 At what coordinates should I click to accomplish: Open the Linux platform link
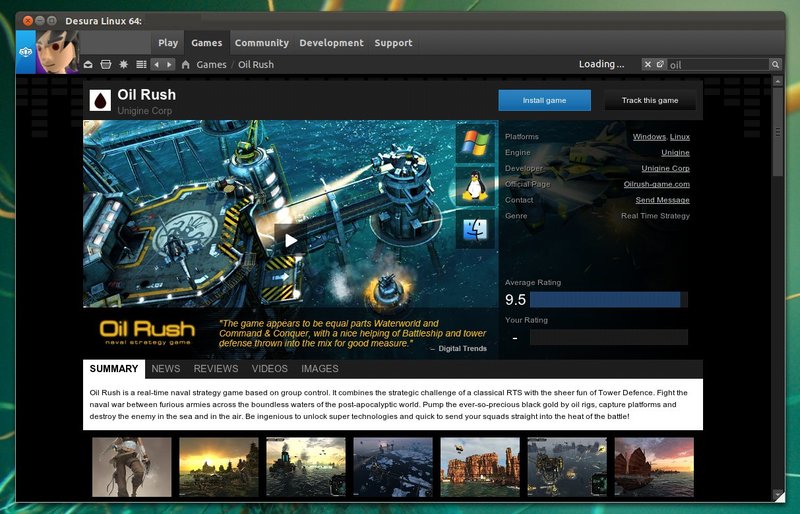[x=680, y=137]
